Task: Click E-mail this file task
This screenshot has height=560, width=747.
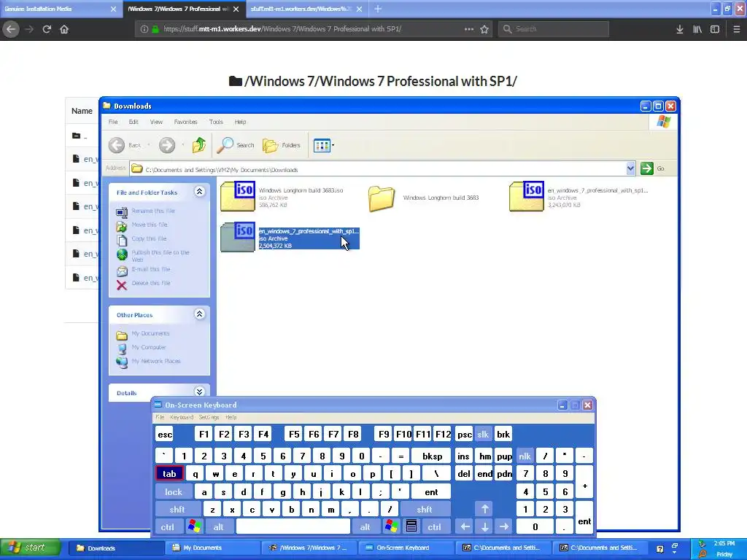Action: click(x=150, y=269)
